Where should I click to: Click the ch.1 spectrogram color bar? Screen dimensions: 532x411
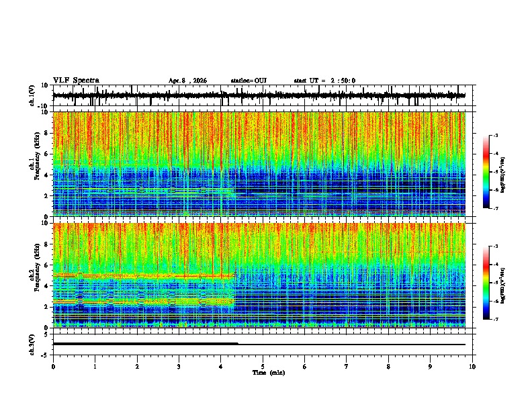(x=486, y=172)
